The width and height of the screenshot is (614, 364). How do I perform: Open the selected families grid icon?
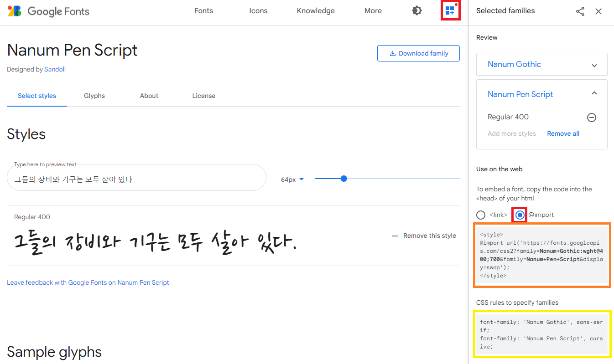pyautogui.click(x=450, y=10)
